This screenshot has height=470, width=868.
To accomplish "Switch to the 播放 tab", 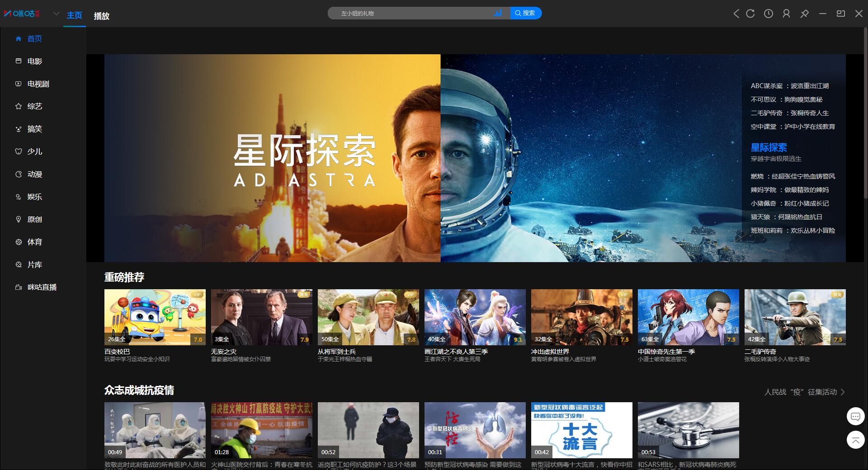I will click(102, 16).
